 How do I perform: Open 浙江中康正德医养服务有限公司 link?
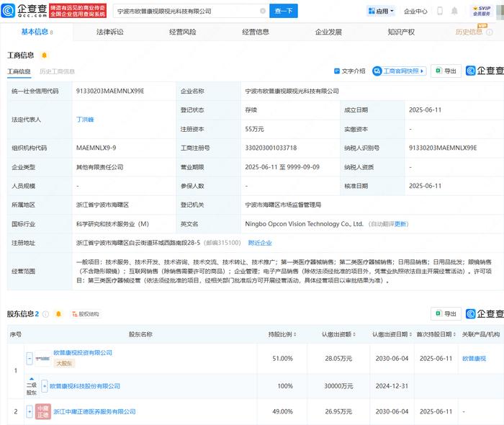click(94, 411)
